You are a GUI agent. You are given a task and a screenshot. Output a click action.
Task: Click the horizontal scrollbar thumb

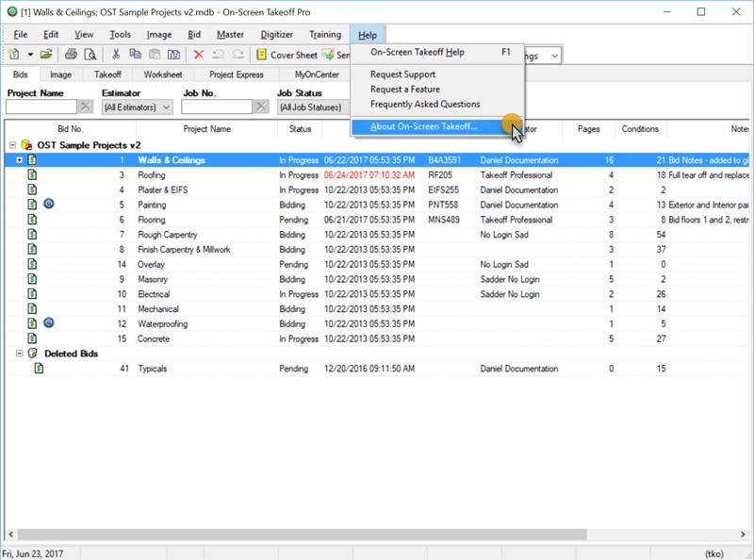[x=302, y=534]
